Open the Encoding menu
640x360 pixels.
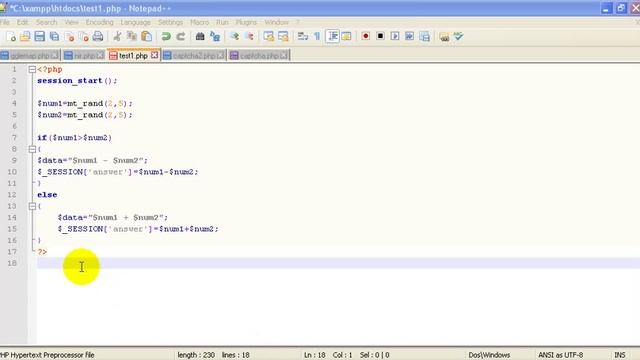100,22
